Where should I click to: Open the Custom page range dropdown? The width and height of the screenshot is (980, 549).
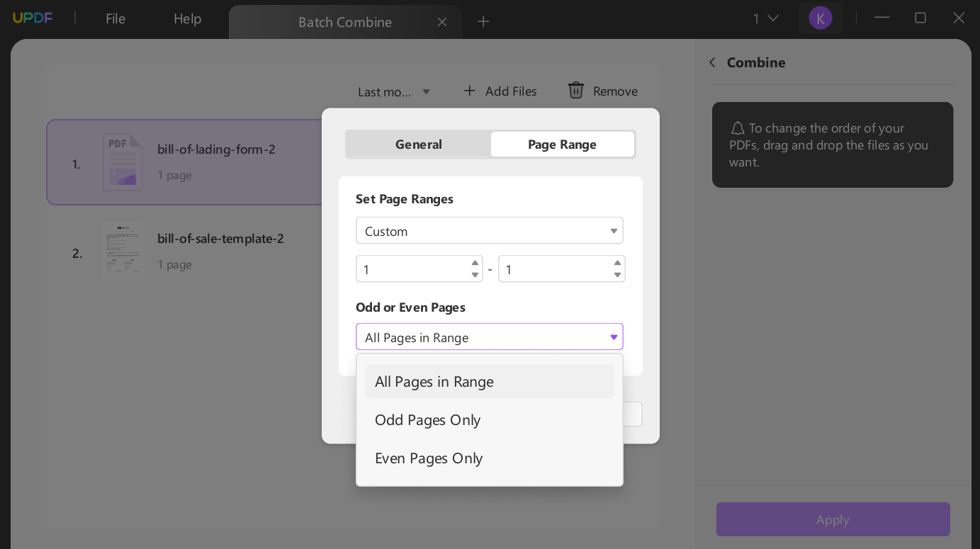click(x=490, y=231)
